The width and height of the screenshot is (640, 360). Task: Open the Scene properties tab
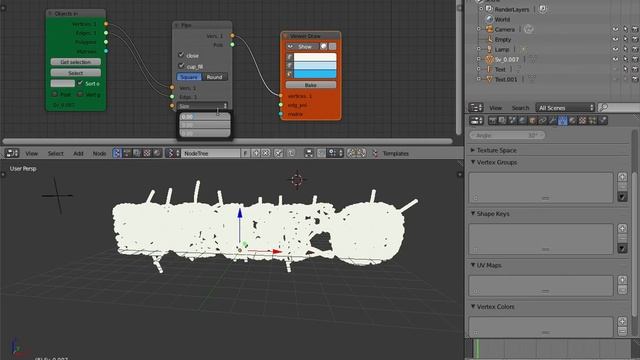pos(512,120)
